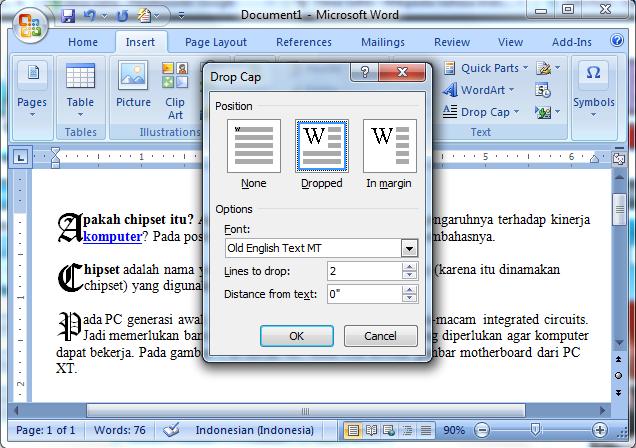Switch to Web Layout view
The width and height of the screenshot is (636, 448).
point(389,430)
